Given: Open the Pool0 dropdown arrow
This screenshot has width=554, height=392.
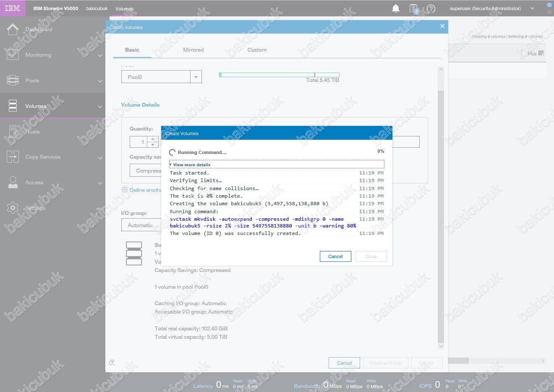Looking at the screenshot, I should point(196,77).
